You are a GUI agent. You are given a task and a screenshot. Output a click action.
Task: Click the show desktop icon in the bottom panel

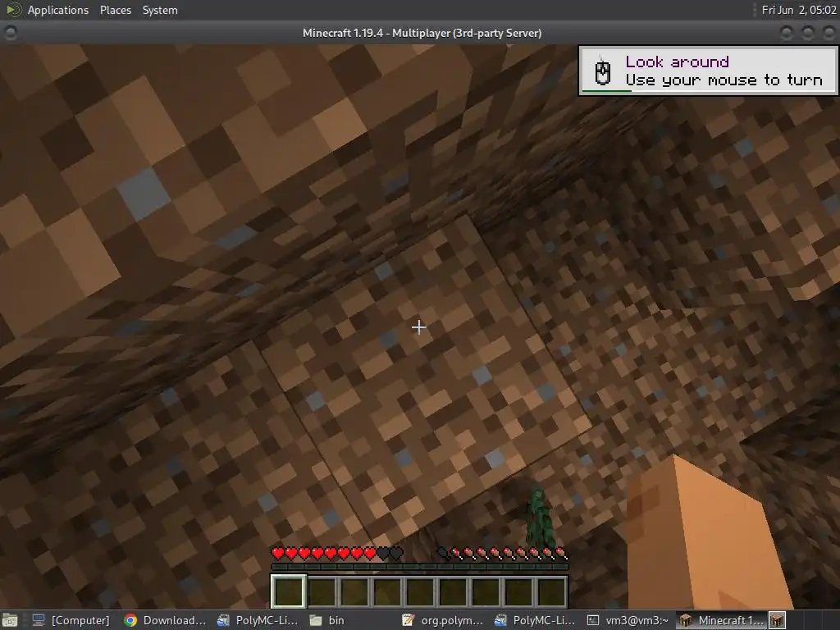[x=10, y=620]
